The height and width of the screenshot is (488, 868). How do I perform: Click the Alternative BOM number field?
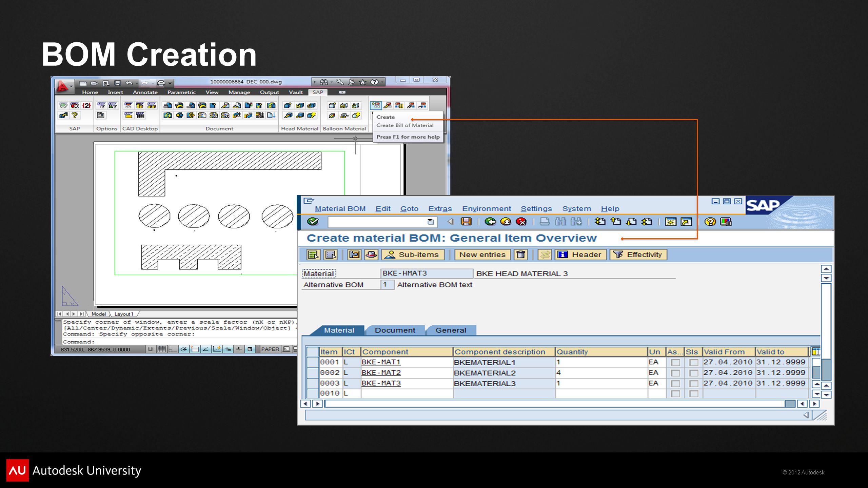pyautogui.click(x=387, y=285)
